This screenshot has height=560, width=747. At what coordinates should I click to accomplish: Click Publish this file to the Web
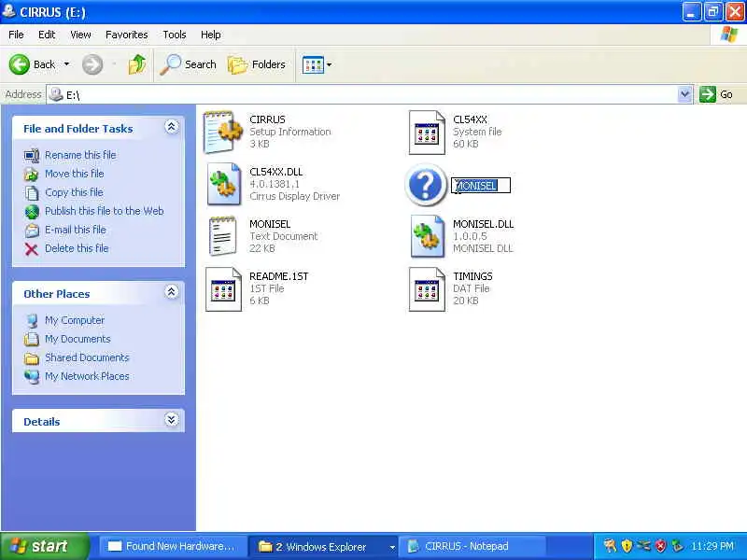(105, 211)
